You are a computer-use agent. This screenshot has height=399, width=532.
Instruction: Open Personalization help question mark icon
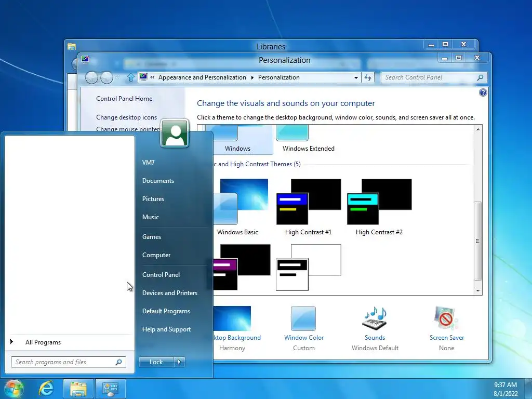pos(483,92)
